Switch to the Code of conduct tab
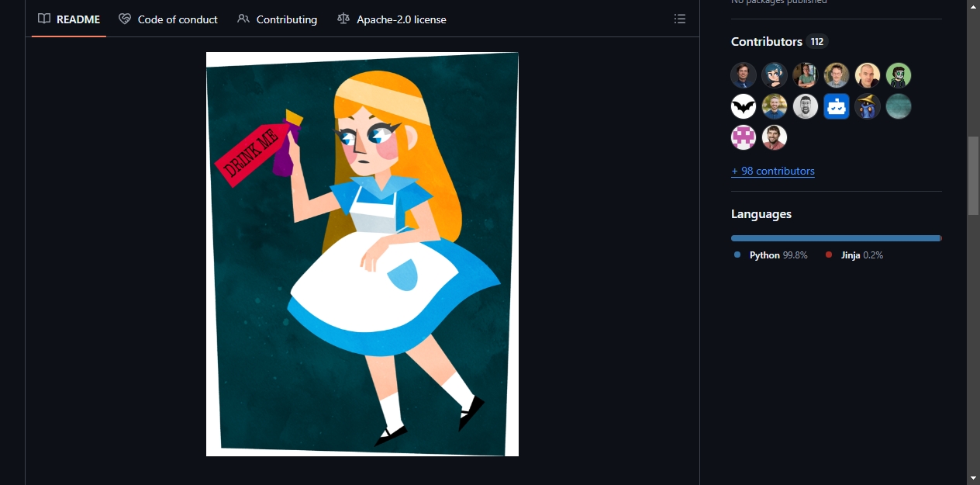980x485 pixels. 168,19
